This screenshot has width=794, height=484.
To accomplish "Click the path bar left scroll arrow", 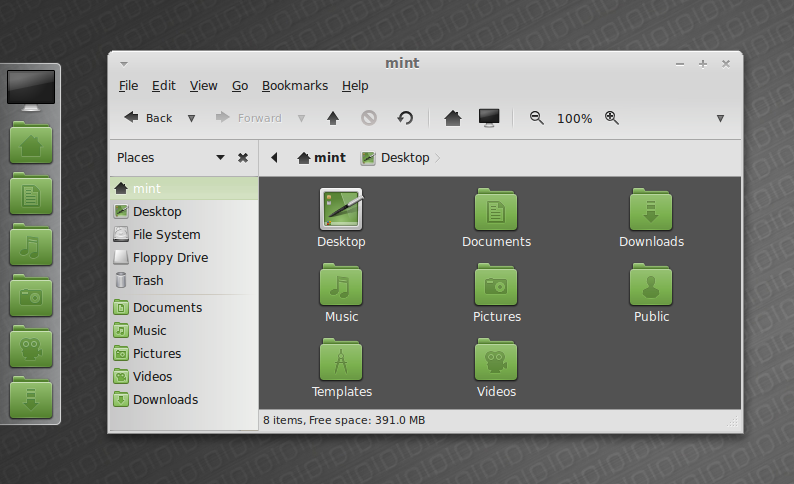I will click(x=274, y=157).
